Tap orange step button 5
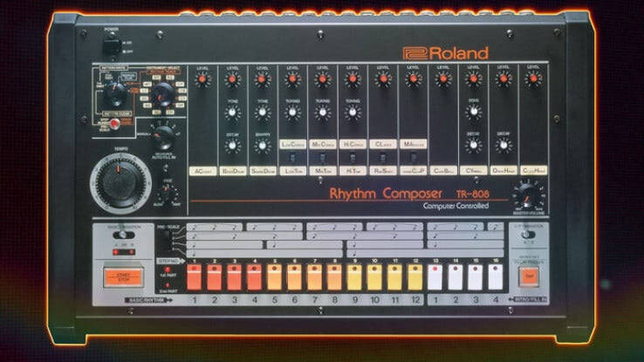This screenshot has height=362, width=644. click(x=274, y=277)
